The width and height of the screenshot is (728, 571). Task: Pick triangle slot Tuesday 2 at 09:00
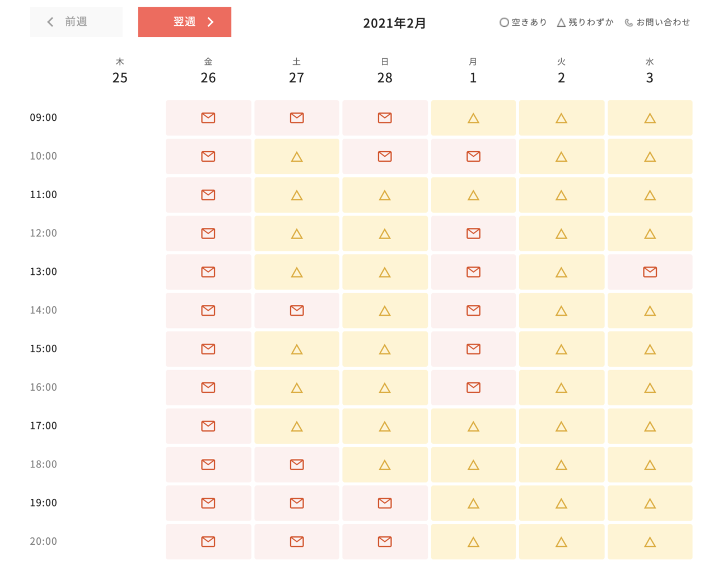tap(562, 118)
